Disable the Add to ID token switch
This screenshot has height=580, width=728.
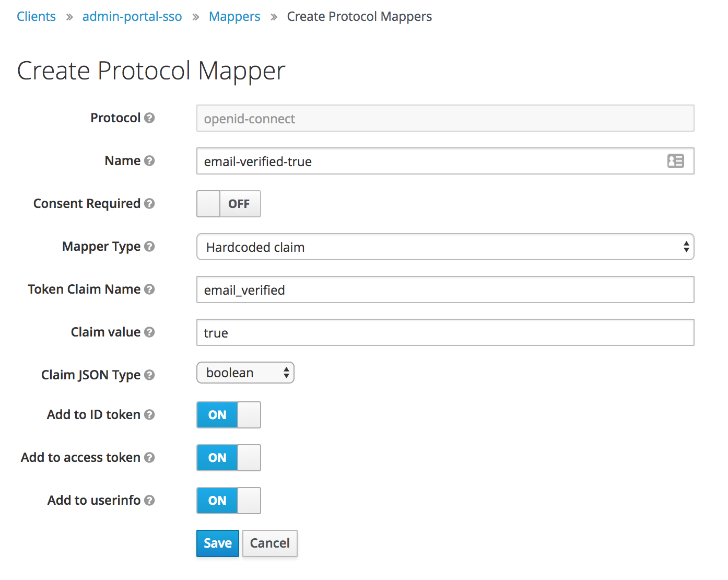click(228, 415)
